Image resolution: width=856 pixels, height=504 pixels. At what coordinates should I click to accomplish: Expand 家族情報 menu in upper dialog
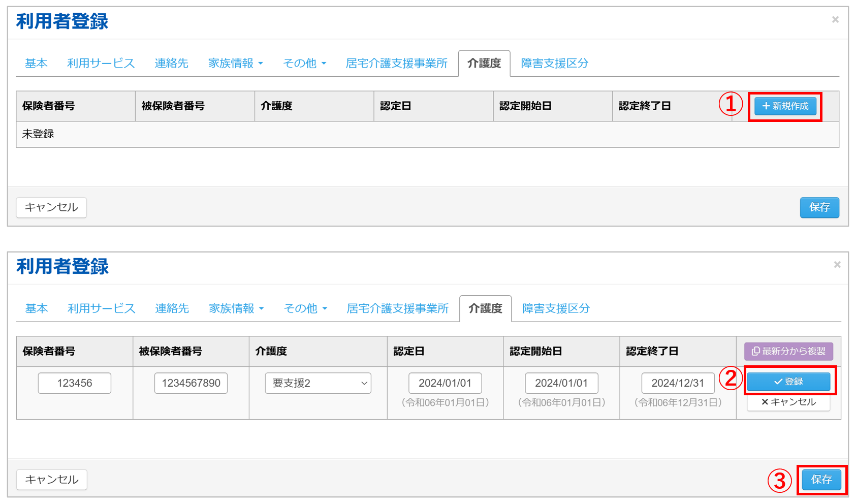tap(235, 64)
